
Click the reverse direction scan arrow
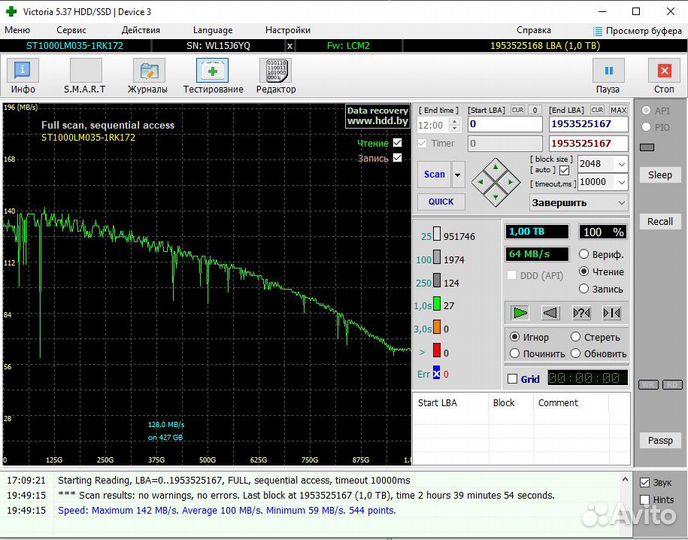550,313
